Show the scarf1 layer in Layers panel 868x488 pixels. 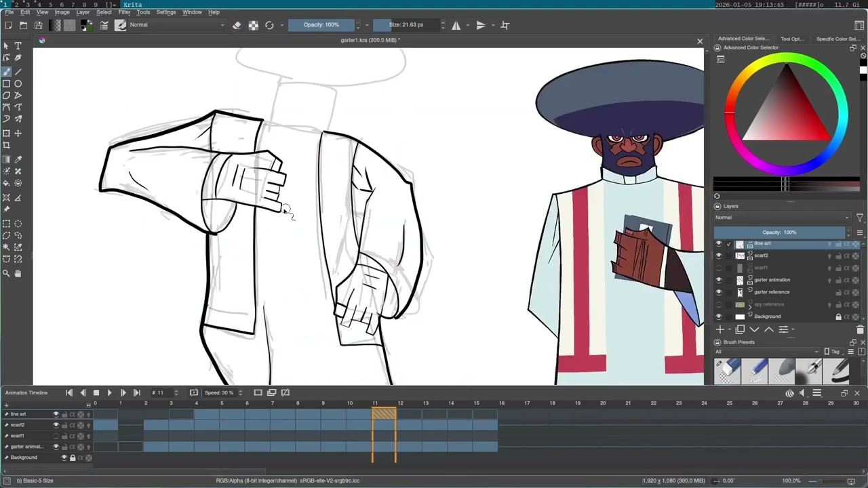719,268
